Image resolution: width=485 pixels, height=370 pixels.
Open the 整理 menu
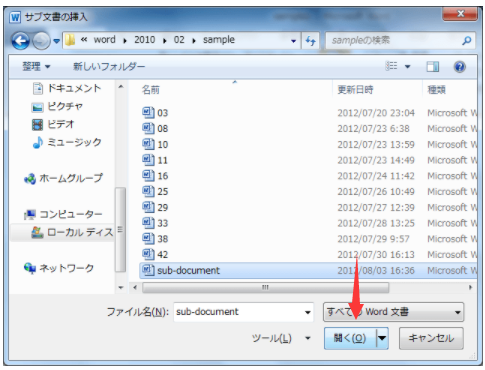pyautogui.click(x=36, y=66)
